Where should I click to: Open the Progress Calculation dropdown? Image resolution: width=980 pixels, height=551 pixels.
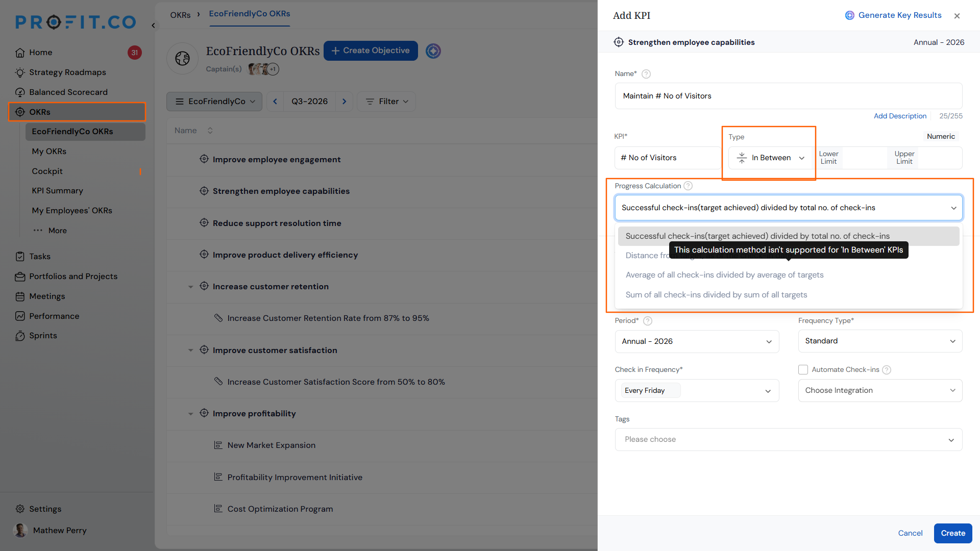pos(789,208)
